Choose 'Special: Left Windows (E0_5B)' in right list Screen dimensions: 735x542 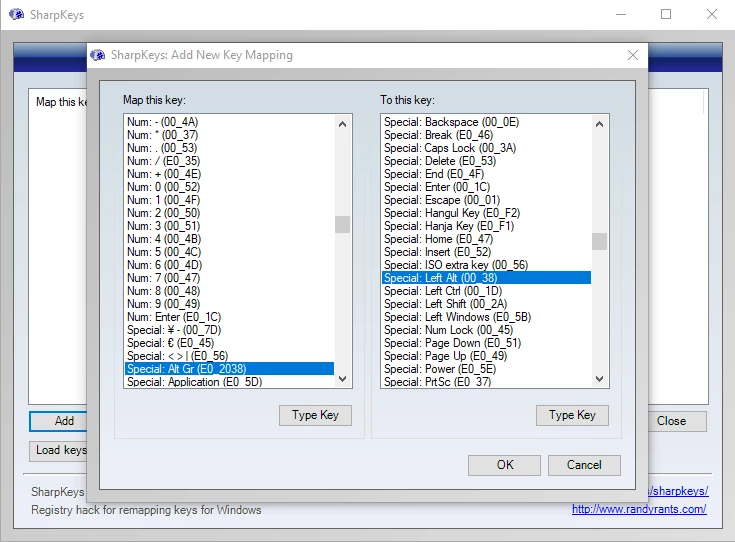487,317
